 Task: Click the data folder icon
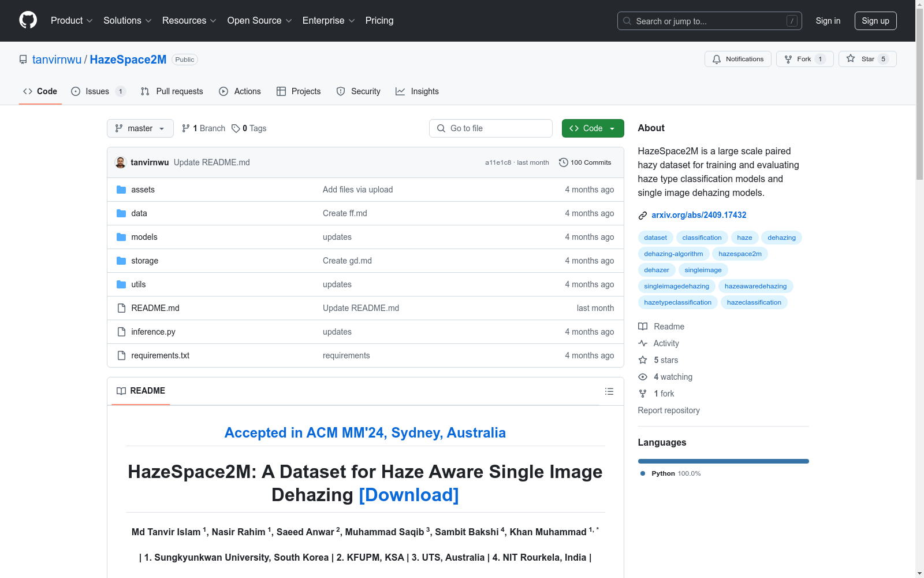pyautogui.click(x=121, y=213)
